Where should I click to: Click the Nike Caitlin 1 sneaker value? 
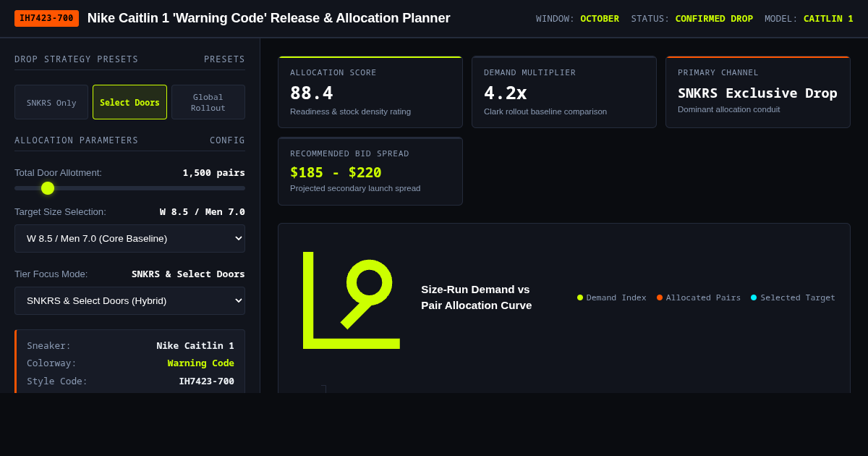[x=195, y=345]
